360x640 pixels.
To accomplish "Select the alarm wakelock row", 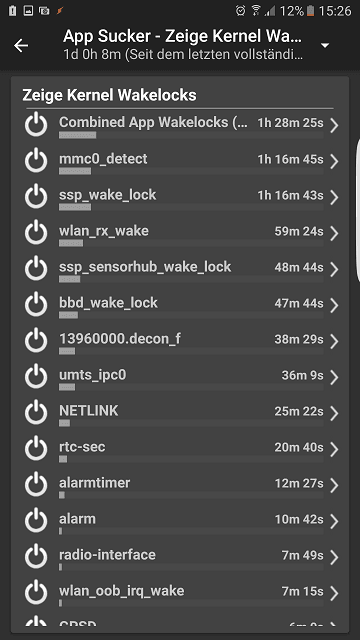I will (x=180, y=520).
